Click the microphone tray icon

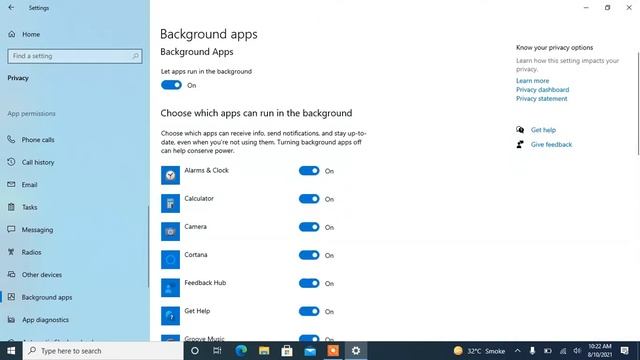click(x=532, y=351)
